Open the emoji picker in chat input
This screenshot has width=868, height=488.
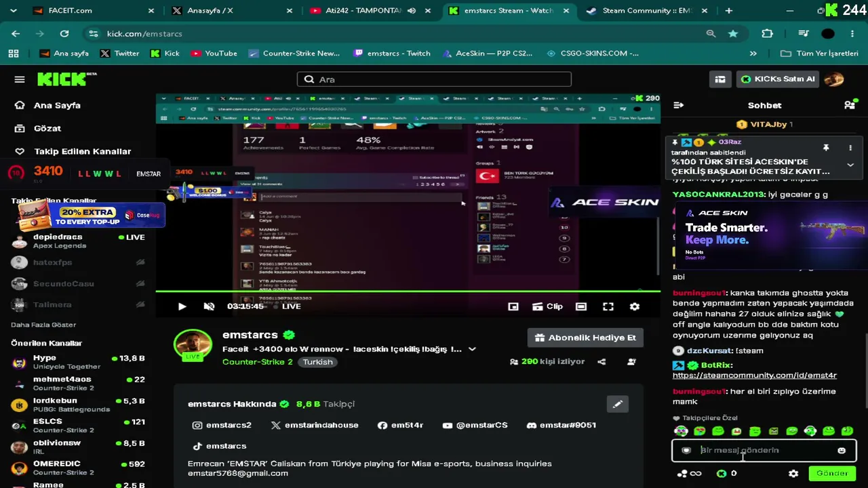pyautogui.click(x=842, y=451)
